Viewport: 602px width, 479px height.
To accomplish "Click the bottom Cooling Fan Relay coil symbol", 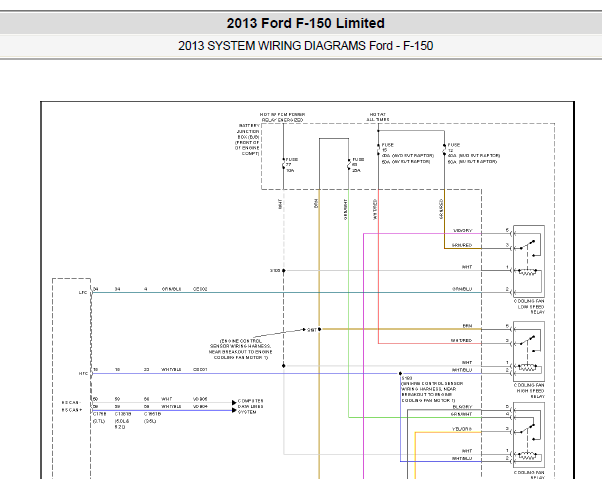I will click(527, 456).
